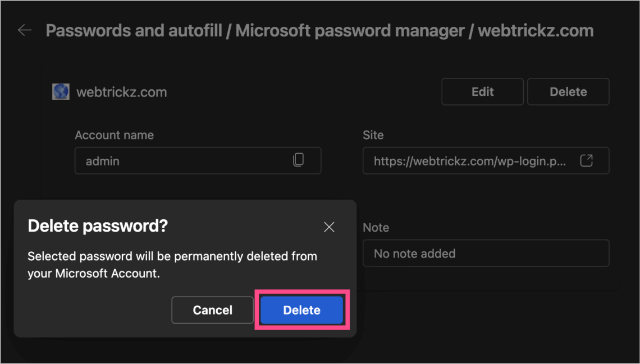The image size is (640, 364).
Task: Select webtrickz.com in the breadcrumb path
Action: pyautogui.click(x=536, y=30)
